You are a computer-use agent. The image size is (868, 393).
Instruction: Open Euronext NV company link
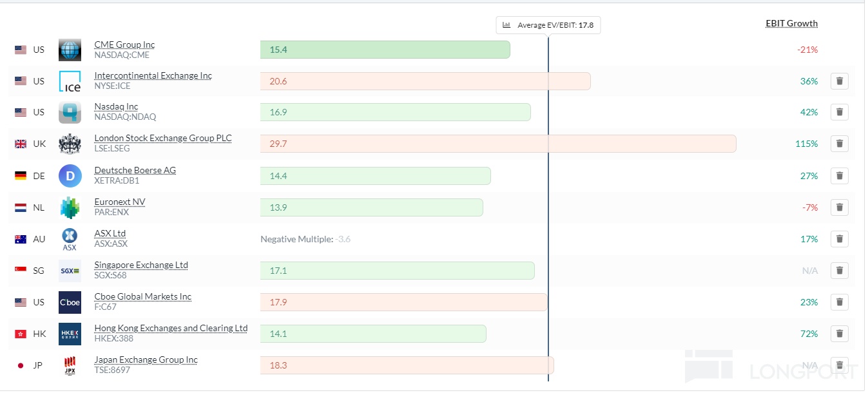click(x=120, y=202)
